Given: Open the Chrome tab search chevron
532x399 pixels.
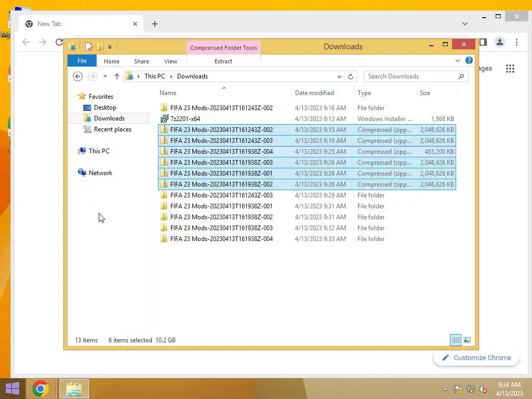Looking at the screenshot, I should point(465,24).
